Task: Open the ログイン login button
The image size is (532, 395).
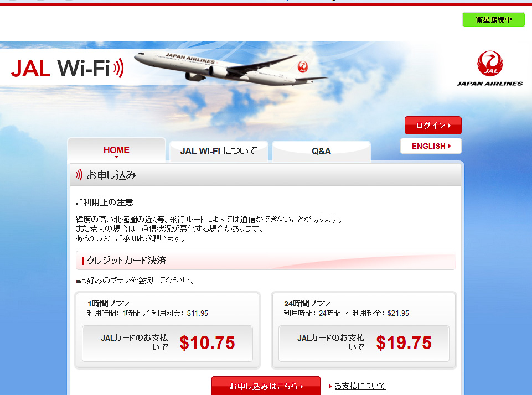Action: click(x=433, y=126)
